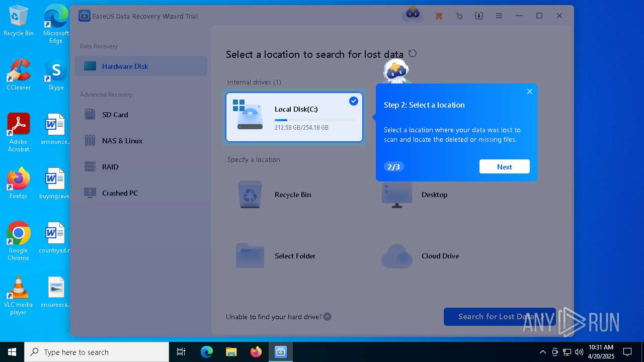This screenshot has height=362, width=644.
Task: Select Hardware Disk in sidebar
Action: point(141,66)
